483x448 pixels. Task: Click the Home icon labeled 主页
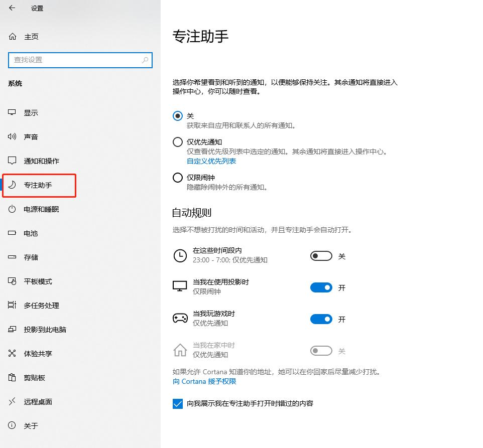[x=12, y=36]
